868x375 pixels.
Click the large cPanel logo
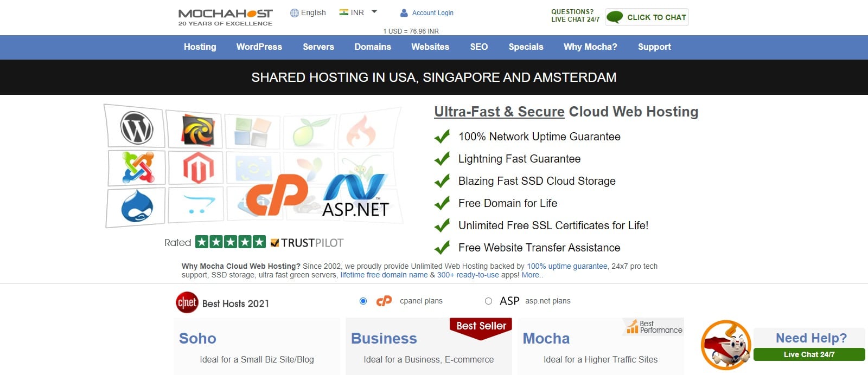click(x=277, y=195)
